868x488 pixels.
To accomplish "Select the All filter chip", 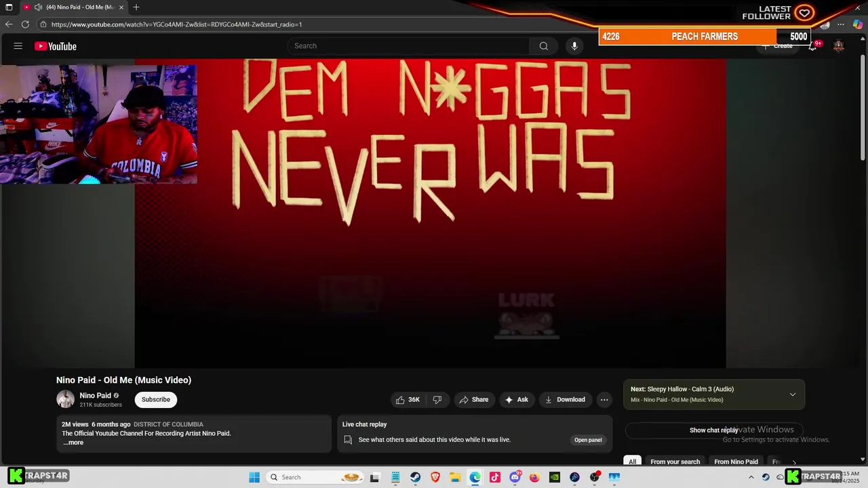I will 632,462.
